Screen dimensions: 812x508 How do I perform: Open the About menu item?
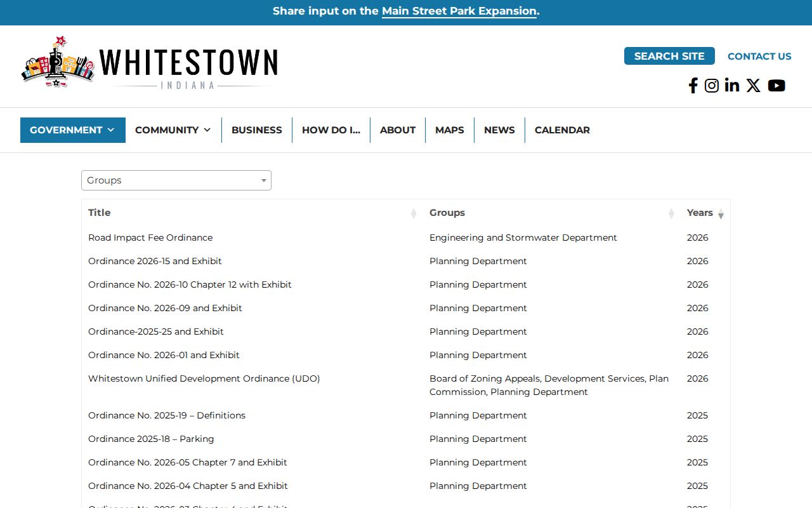pyautogui.click(x=398, y=130)
